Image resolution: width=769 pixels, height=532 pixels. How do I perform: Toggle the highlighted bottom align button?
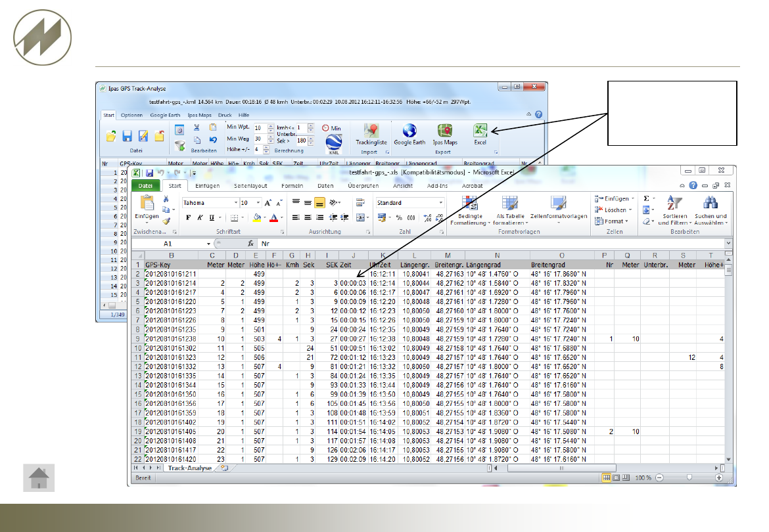pos(319,202)
